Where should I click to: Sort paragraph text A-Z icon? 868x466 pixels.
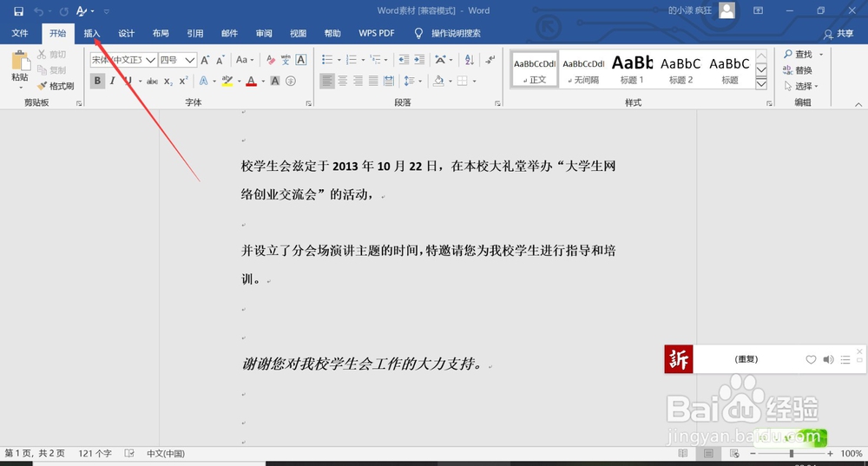tap(470, 60)
